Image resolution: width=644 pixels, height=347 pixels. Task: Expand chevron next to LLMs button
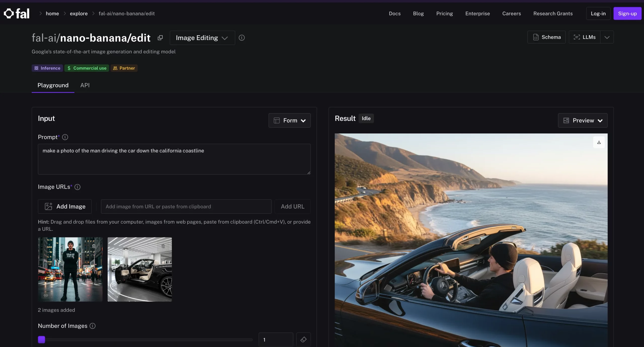tap(607, 37)
